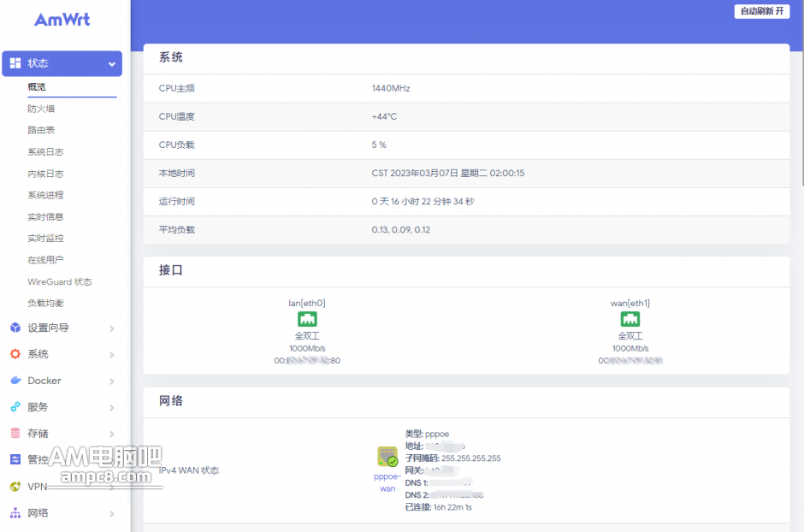Toggle the 自动刷新 开 auto refresh button

click(762, 11)
